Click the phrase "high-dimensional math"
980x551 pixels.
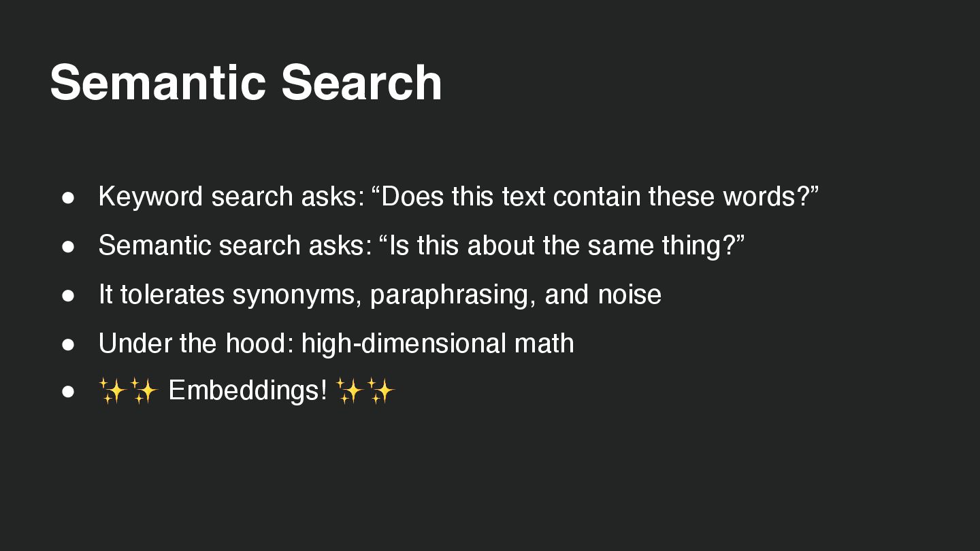pyautogui.click(x=438, y=344)
